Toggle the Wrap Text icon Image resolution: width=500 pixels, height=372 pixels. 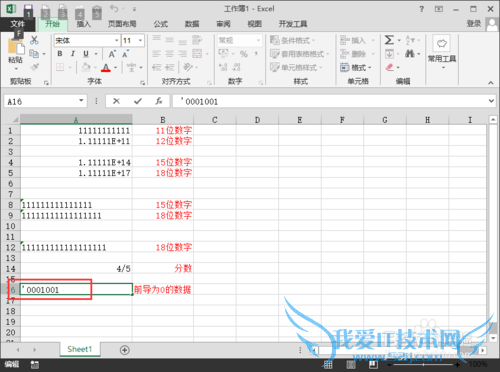[x=197, y=40]
